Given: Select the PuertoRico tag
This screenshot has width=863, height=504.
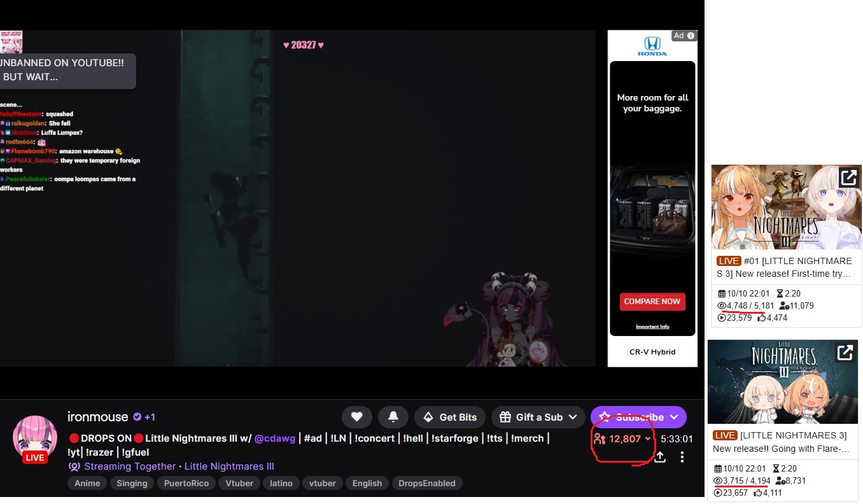Looking at the screenshot, I should [186, 483].
